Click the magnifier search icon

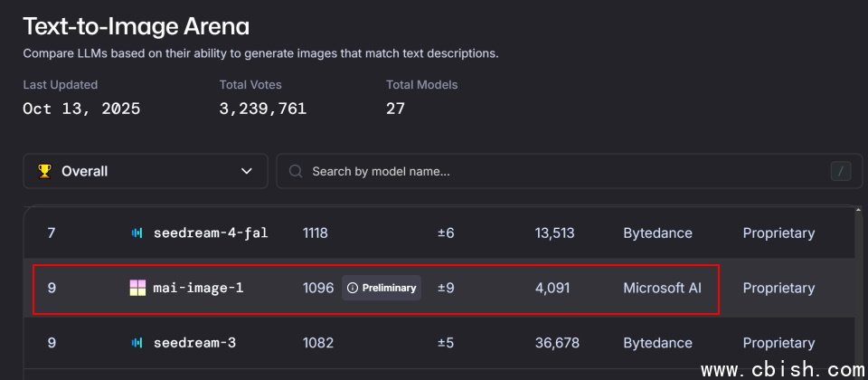pos(296,171)
